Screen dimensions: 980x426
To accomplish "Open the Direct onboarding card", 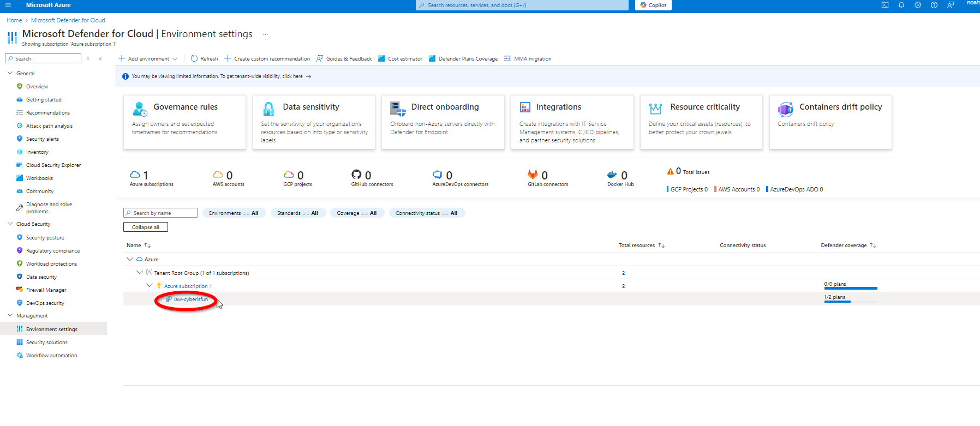I will pyautogui.click(x=443, y=122).
